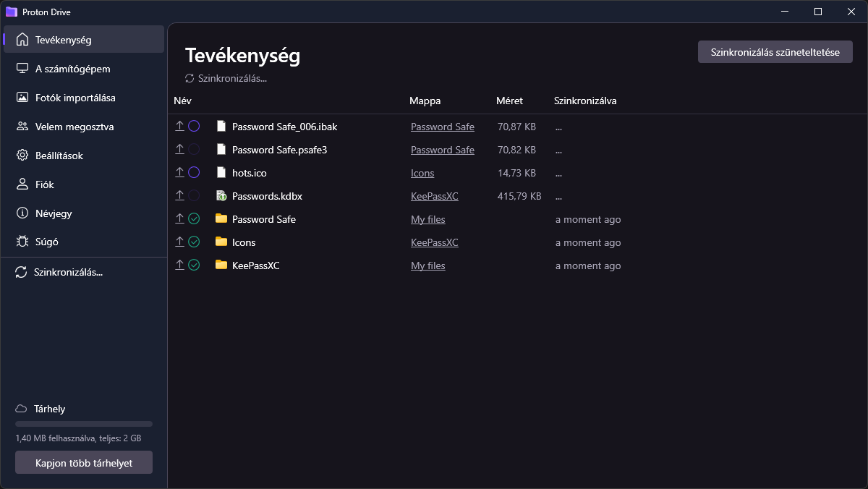Go to Fotók importálása
Image resolution: width=868 pixels, height=489 pixels.
tap(83, 98)
